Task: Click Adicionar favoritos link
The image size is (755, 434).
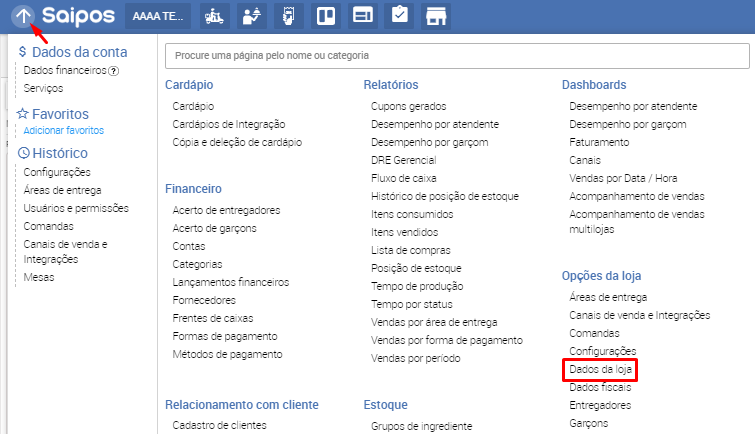Action: (64, 130)
